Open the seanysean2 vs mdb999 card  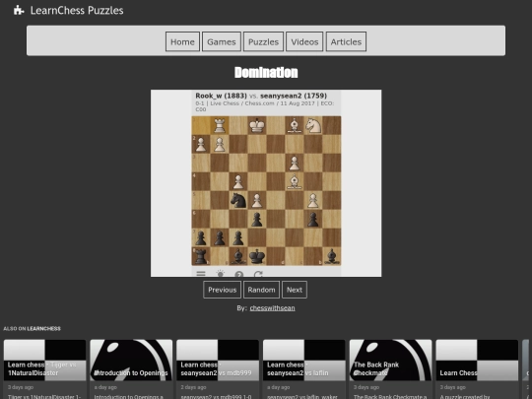(218, 369)
